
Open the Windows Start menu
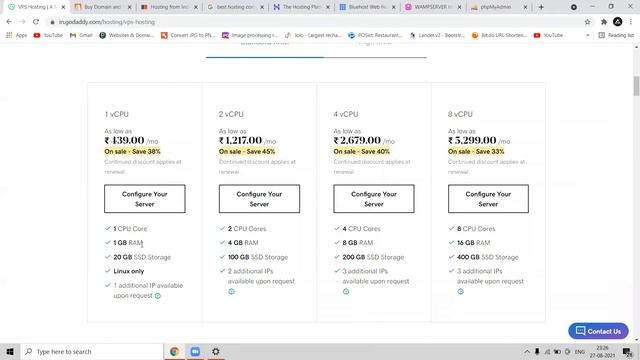(10, 351)
